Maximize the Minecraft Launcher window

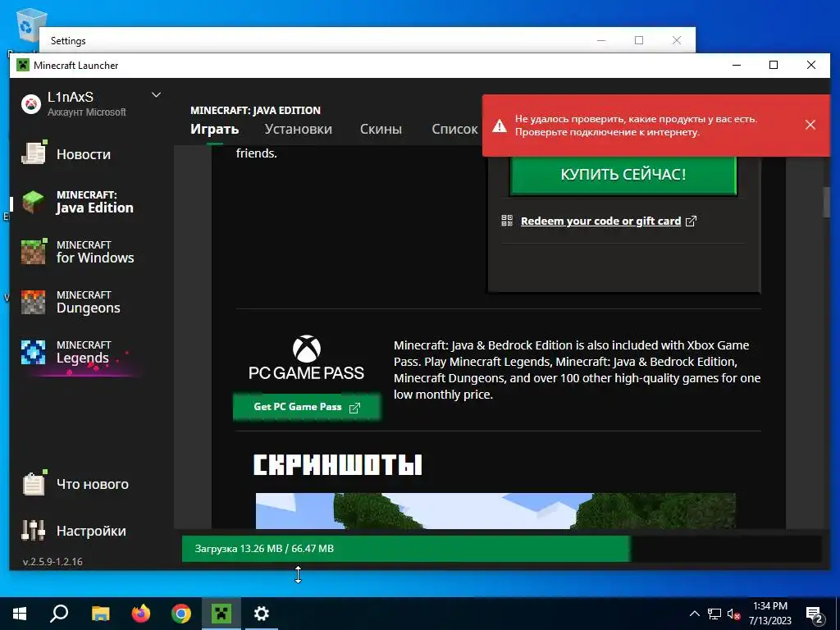point(773,65)
